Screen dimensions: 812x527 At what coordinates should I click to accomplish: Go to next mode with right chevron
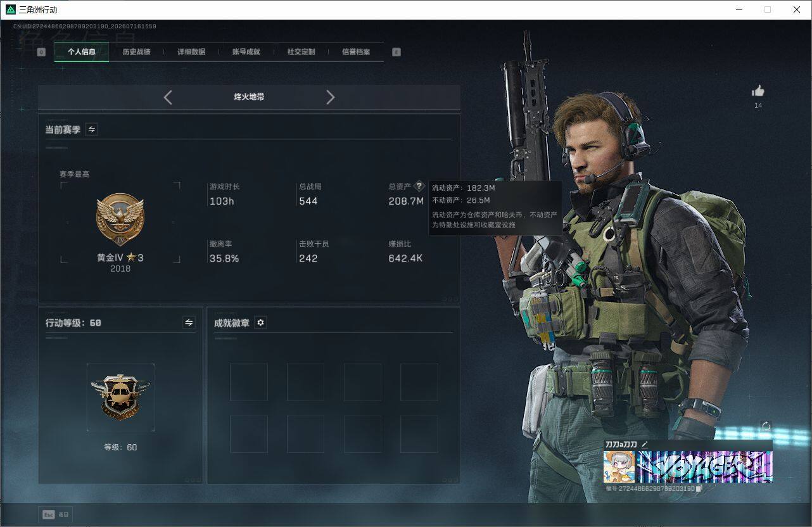tap(330, 97)
